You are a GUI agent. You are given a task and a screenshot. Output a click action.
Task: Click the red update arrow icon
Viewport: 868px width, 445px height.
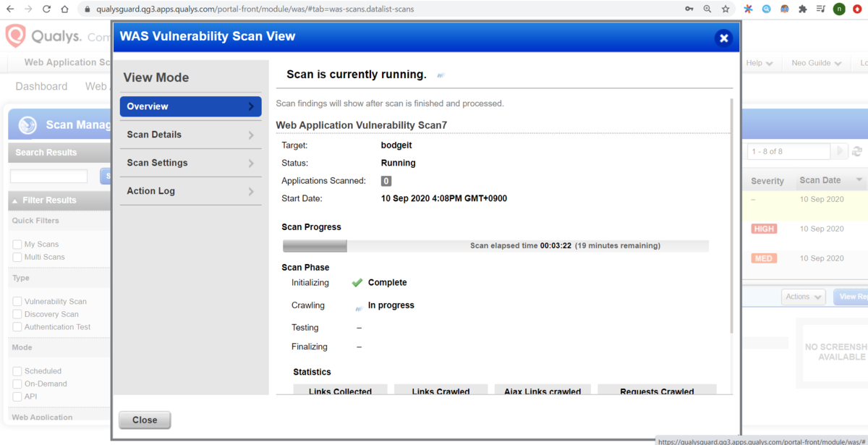pos(857,9)
